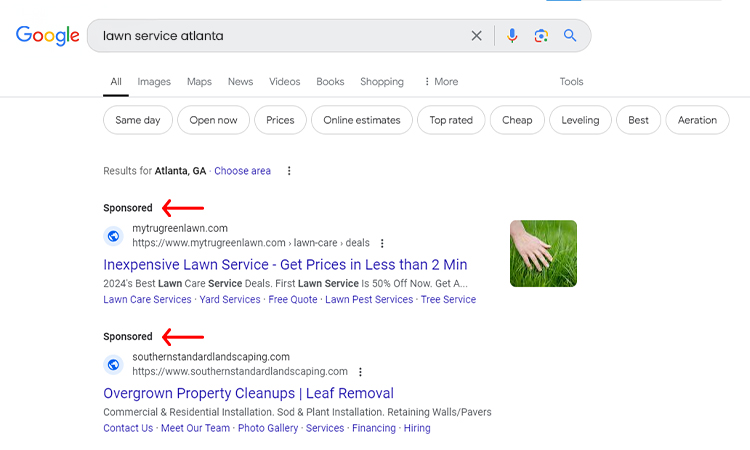Start voice search with microphone icon
The height and width of the screenshot is (450, 750).
click(512, 36)
